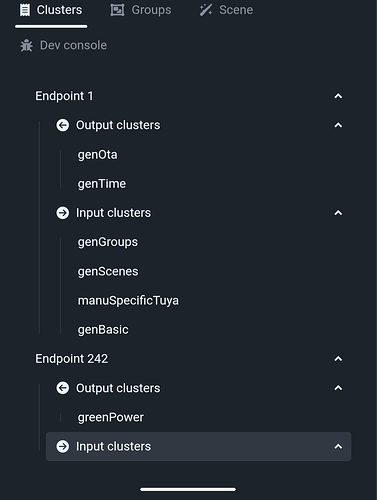Select the manuSpecificTuya cluster

pyautogui.click(x=128, y=301)
